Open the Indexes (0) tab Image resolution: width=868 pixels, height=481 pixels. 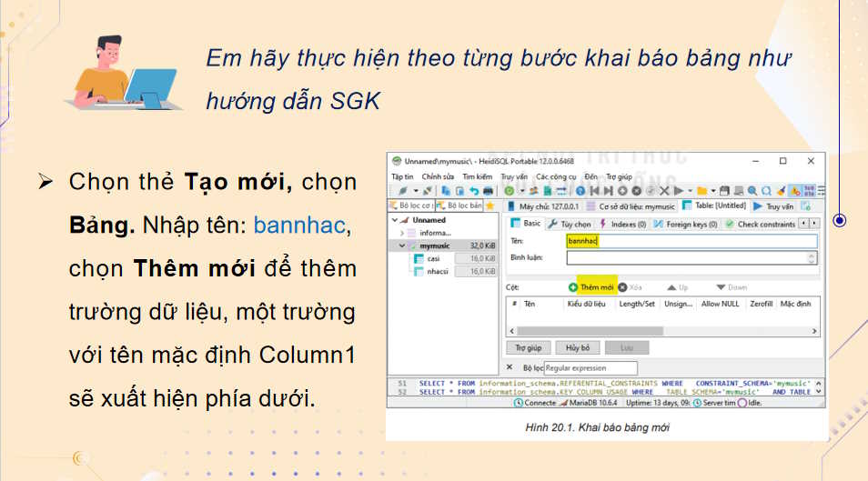coord(622,225)
